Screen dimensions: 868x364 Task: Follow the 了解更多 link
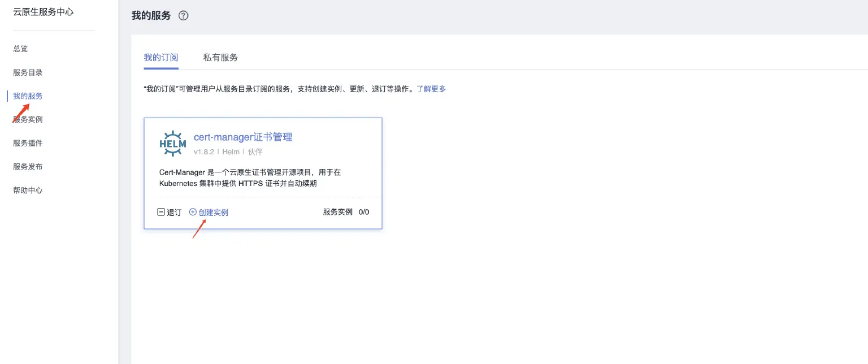(431, 89)
